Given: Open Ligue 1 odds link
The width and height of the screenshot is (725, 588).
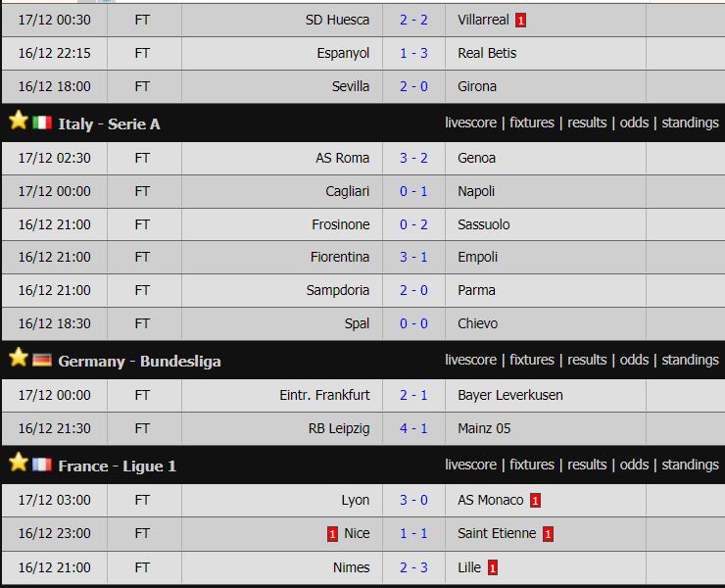Looking at the screenshot, I should [634, 465].
